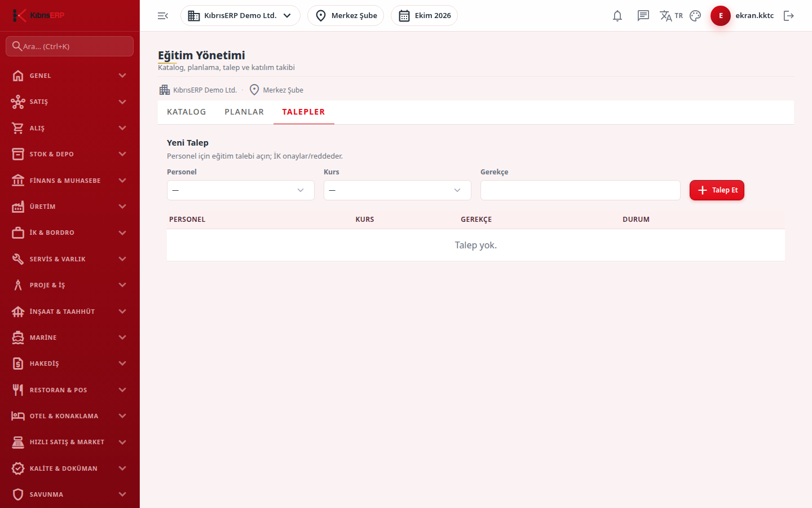Click the Savunma shield icon
The image size is (812, 508).
tap(18, 494)
